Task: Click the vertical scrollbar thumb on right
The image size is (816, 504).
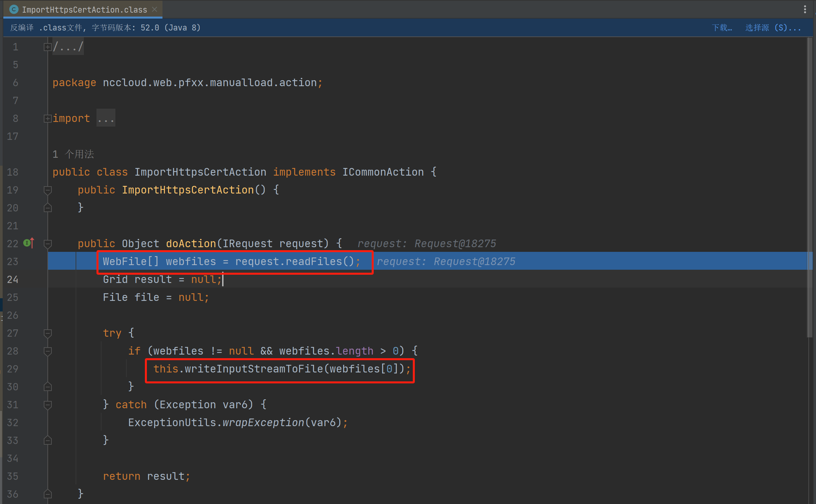Action: pyautogui.click(x=809, y=187)
